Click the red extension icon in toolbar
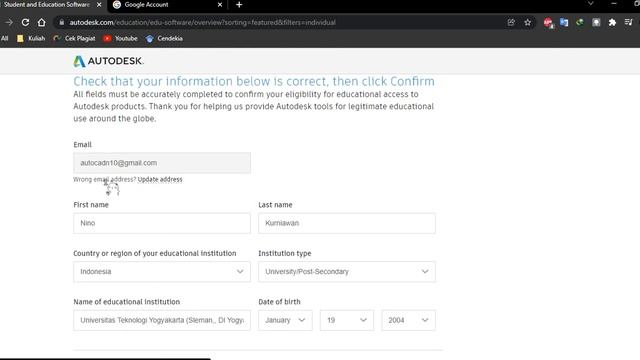The image size is (640, 360). (x=548, y=23)
